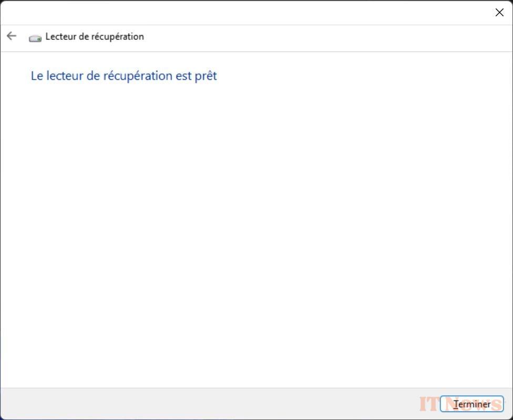Viewport: 513px width, 420px height.
Task: Select the text Le lecteur de récupération est prêt
Action: coord(124,76)
